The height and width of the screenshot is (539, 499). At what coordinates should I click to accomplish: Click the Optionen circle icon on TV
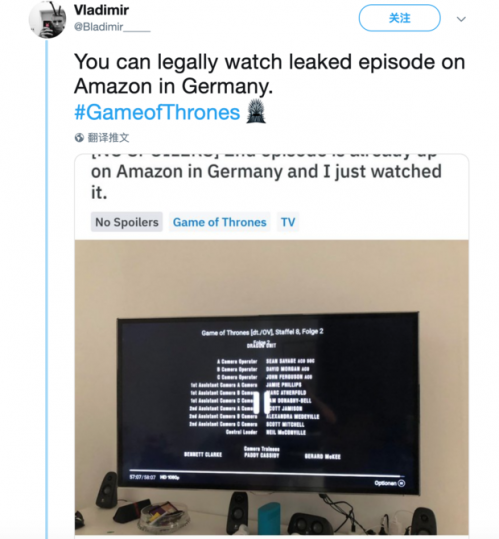pos(401,483)
